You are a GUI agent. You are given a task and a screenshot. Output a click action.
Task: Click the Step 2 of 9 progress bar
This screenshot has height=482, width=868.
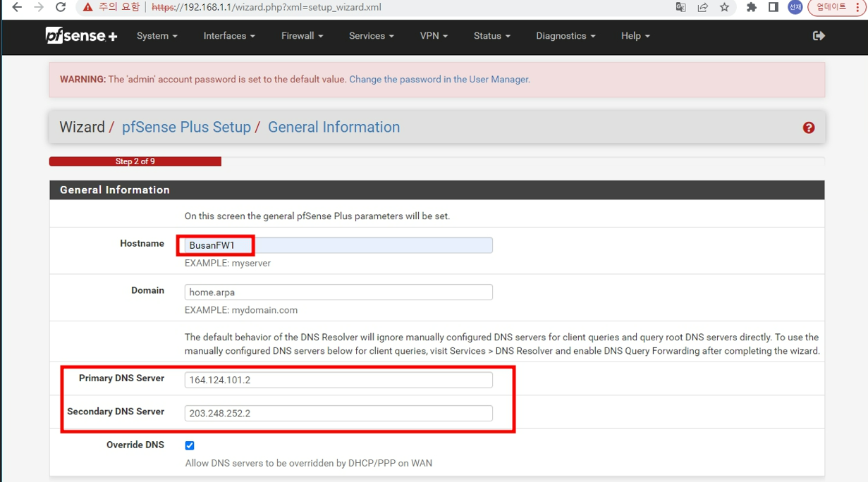135,161
